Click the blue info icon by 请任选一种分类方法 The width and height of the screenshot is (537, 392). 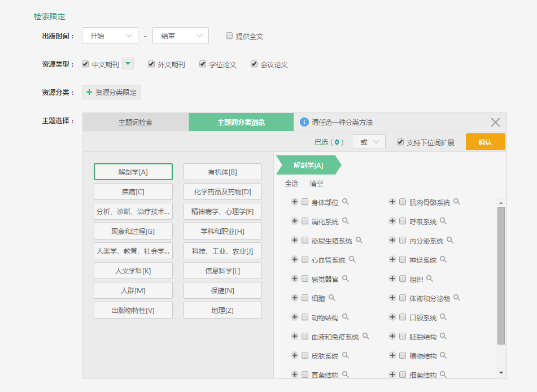(304, 122)
